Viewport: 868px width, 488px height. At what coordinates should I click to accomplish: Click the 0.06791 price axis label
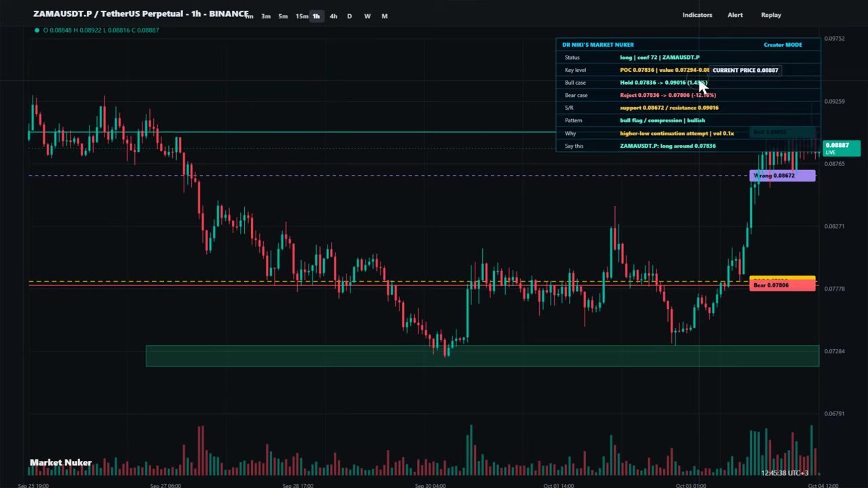tap(834, 413)
